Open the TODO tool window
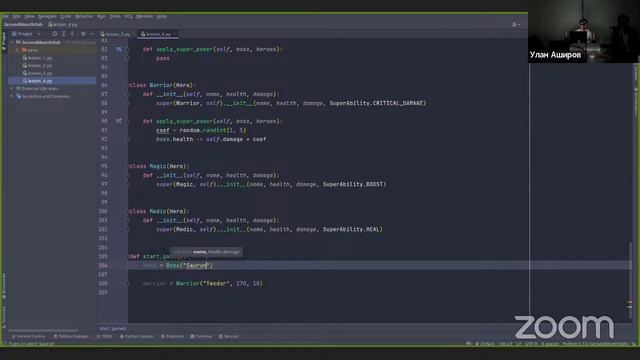 coord(104,337)
